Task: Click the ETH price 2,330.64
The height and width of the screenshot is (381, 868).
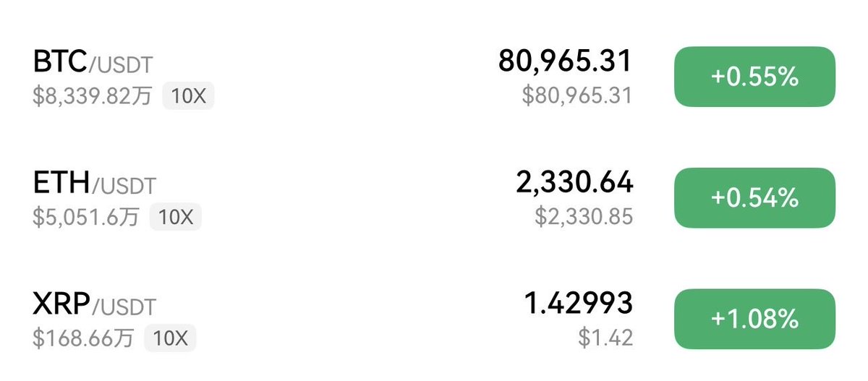Action: 574,183
